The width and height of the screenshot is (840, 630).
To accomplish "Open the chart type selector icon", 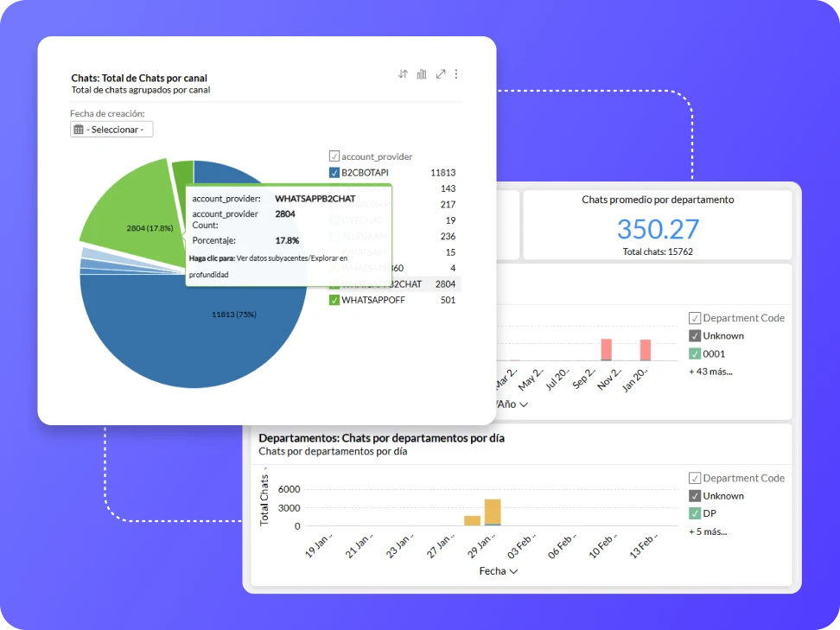I will click(422, 73).
